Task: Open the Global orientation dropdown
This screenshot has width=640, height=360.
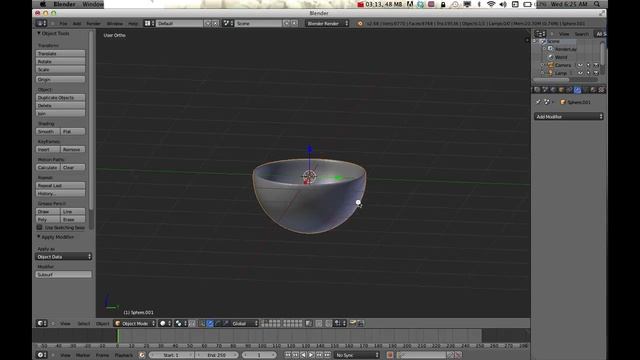Action: click(244, 323)
